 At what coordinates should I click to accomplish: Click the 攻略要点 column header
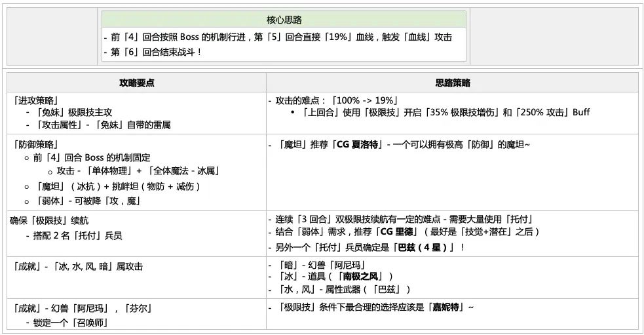point(137,83)
